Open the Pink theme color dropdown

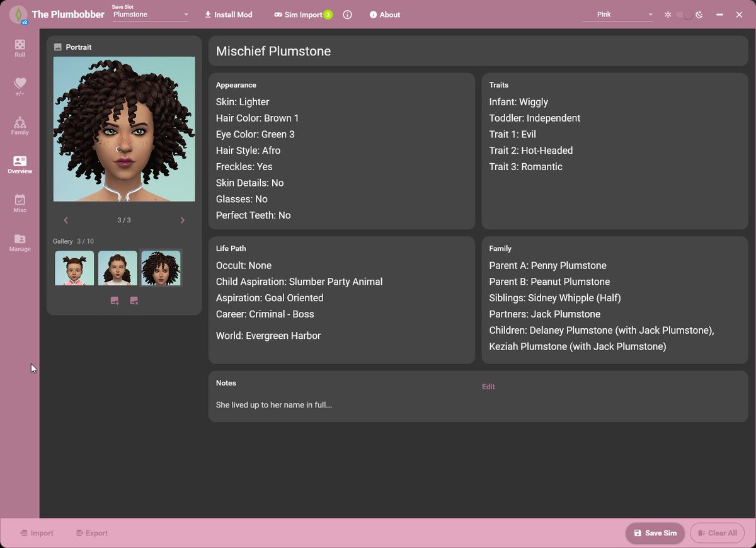619,14
